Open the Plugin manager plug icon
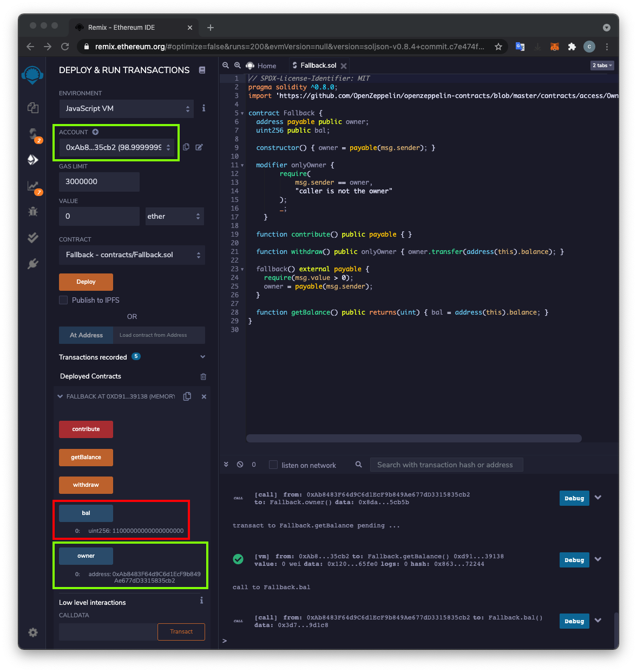The height and width of the screenshot is (672, 637). coord(33,264)
